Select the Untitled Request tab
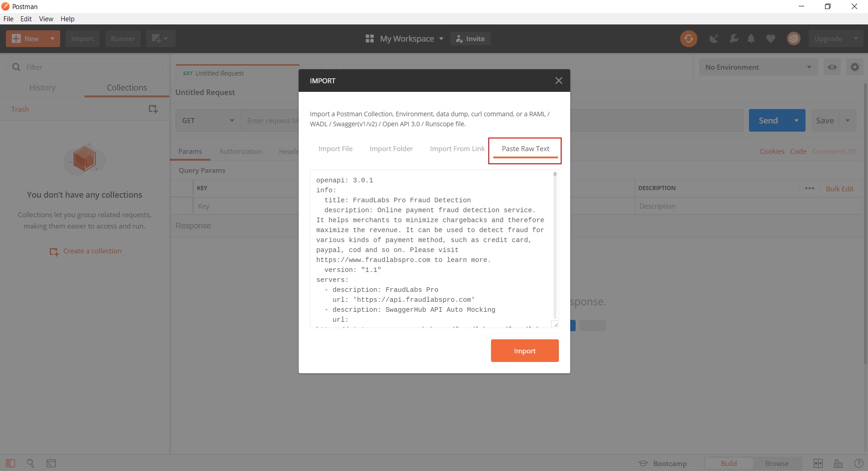This screenshot has width=868, height=471. 238,73
